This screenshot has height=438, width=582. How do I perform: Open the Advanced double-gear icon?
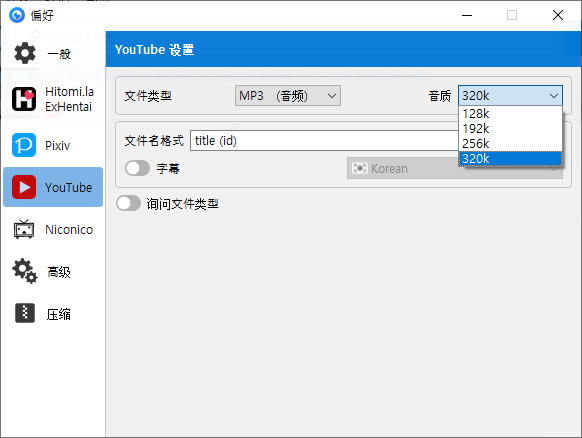tap(24, 271)
